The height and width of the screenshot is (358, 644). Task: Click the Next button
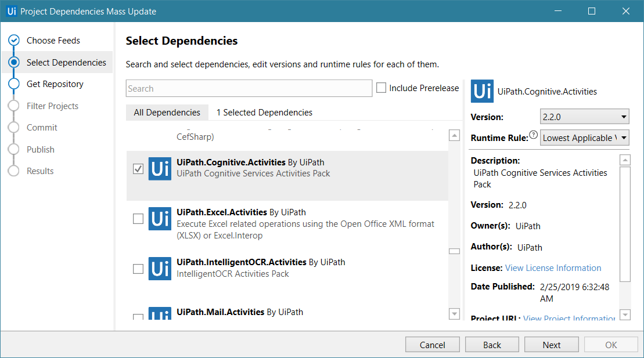coord(552,345)
